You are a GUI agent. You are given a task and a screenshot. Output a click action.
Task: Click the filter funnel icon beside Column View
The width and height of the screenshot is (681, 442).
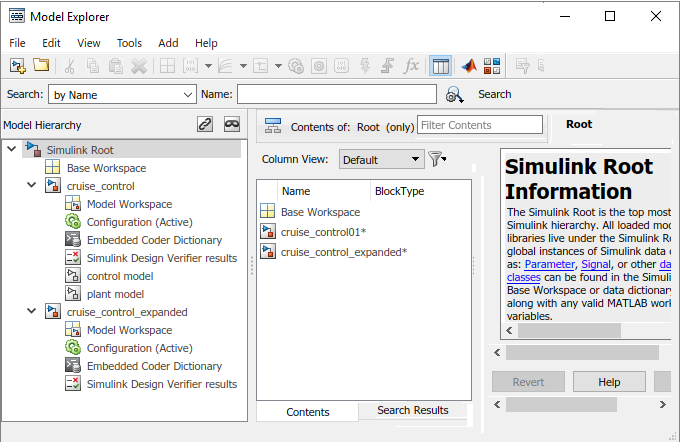tap(436, 160)
